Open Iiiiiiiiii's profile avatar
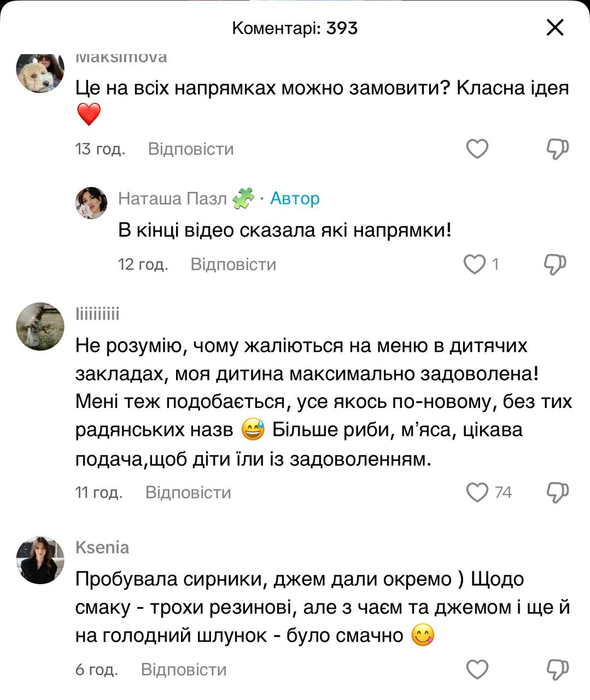Image resolution: width=590 pixels, height=700 pixels. point(40,326)
